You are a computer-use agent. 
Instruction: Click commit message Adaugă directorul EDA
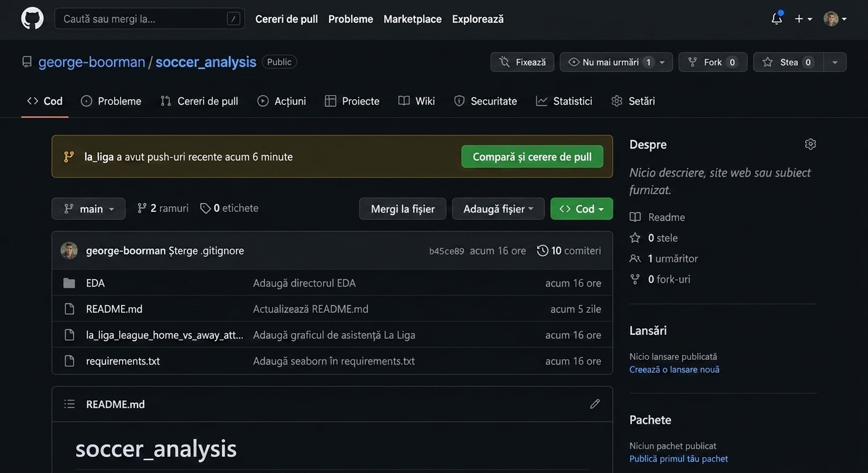tap(305, 283)
